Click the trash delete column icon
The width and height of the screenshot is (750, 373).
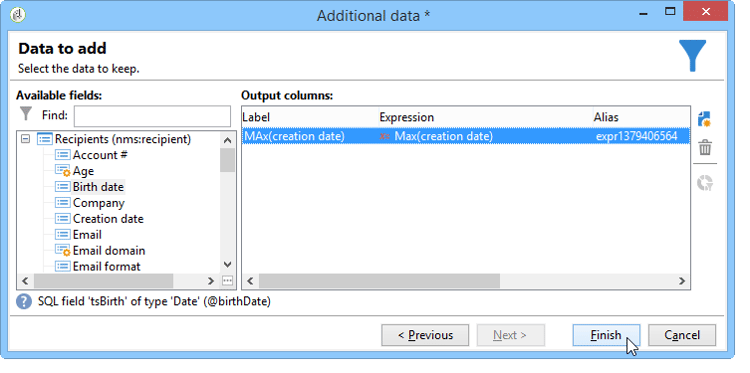[x=705, y=148]
